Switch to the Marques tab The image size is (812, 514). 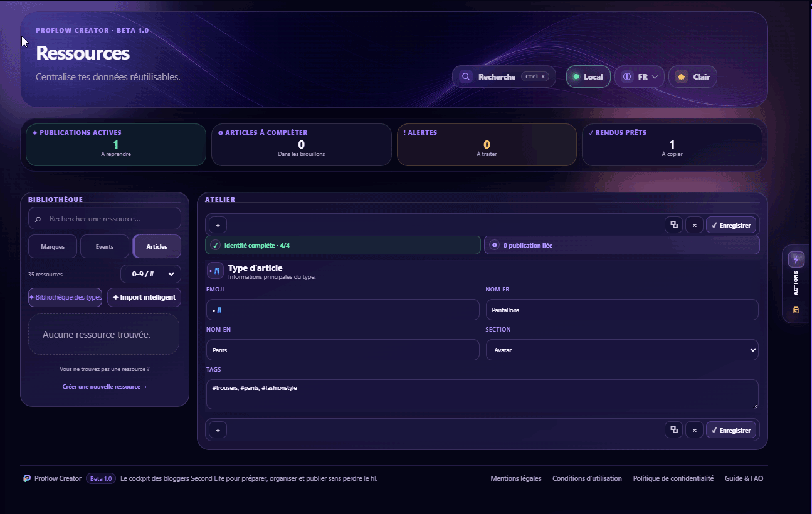(x=53, y=246)
